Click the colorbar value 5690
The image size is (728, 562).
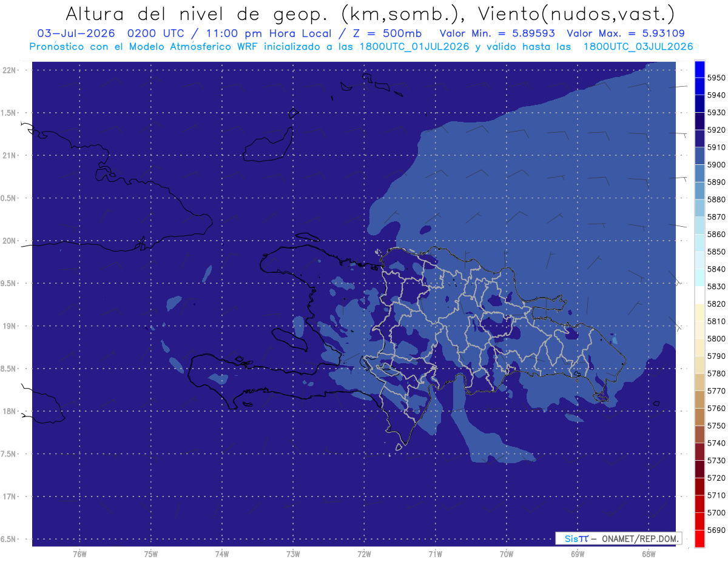pos(716,530)
